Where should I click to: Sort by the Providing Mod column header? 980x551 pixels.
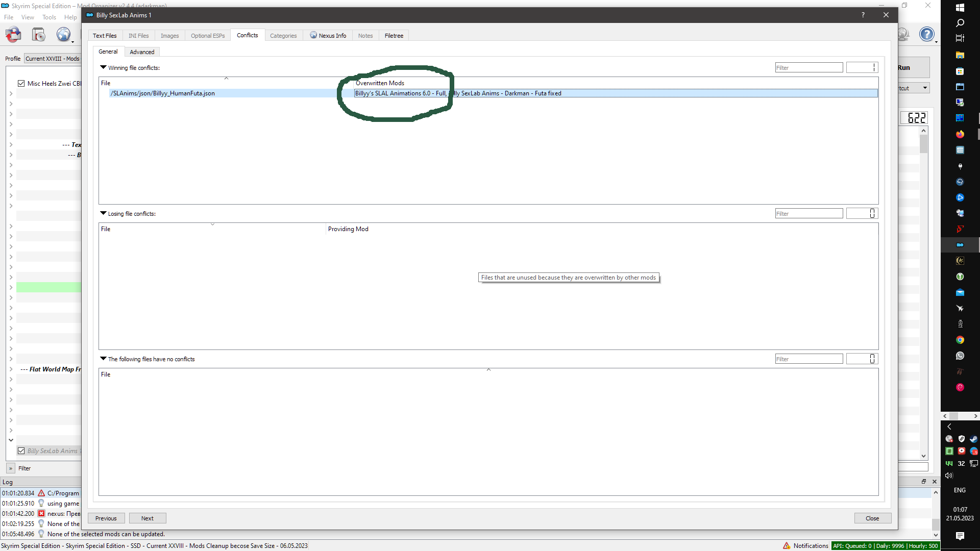(x=348, y=229)
